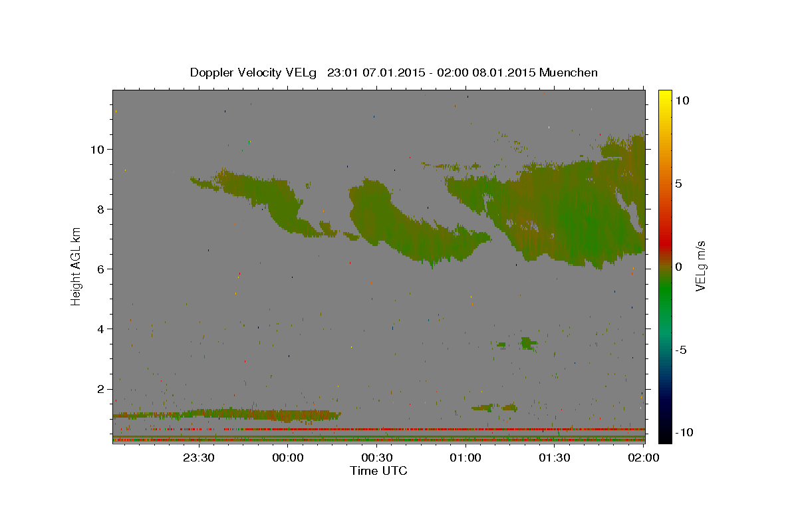The width and height of the screenshot is (798, 532).
Task: Click the colorbar value -5 label
Action: click(680, 350)
